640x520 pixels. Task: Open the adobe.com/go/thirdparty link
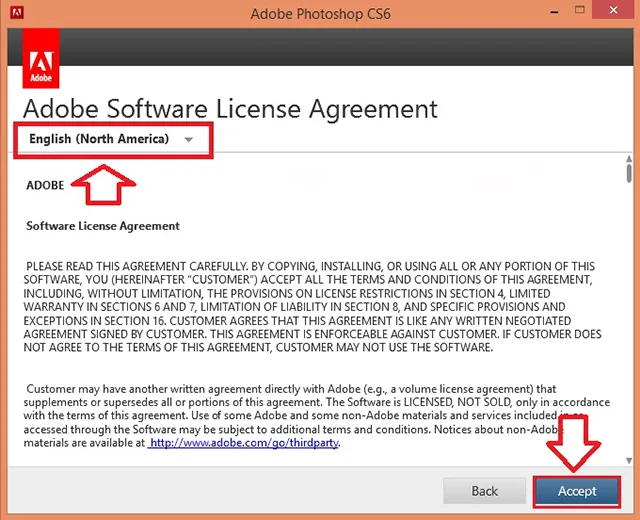244,443
